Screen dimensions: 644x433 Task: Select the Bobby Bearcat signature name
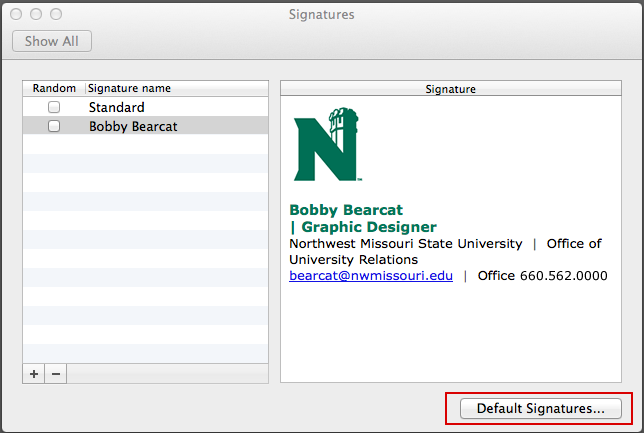click(133, 127)
